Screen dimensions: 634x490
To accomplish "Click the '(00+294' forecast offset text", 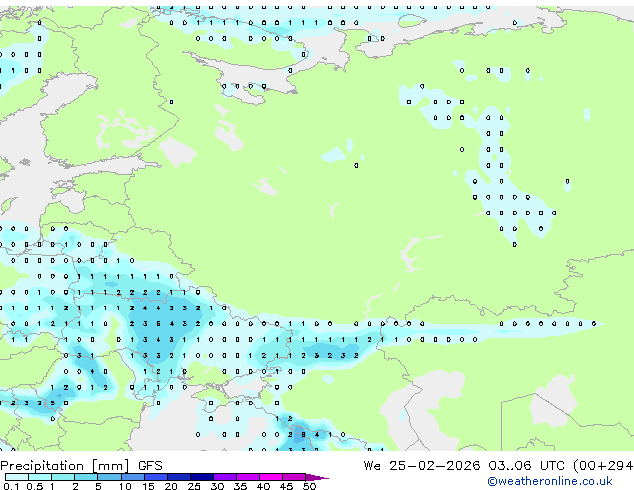I will point(603,466).
